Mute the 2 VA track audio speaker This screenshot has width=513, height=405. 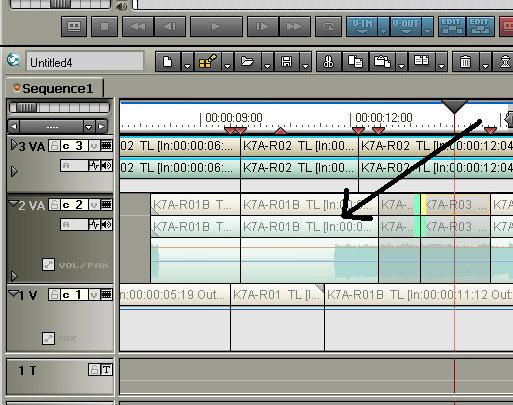tap(107, 224)
